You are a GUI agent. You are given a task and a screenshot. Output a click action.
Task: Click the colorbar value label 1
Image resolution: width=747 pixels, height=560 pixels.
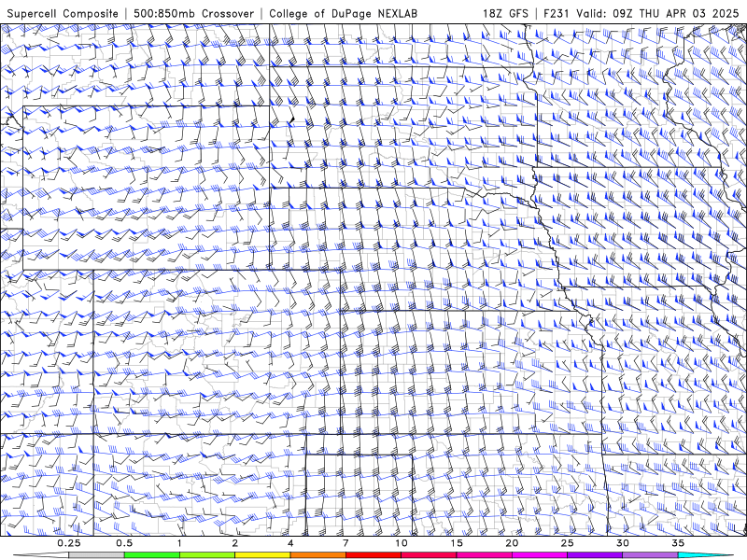click(179, 543)
